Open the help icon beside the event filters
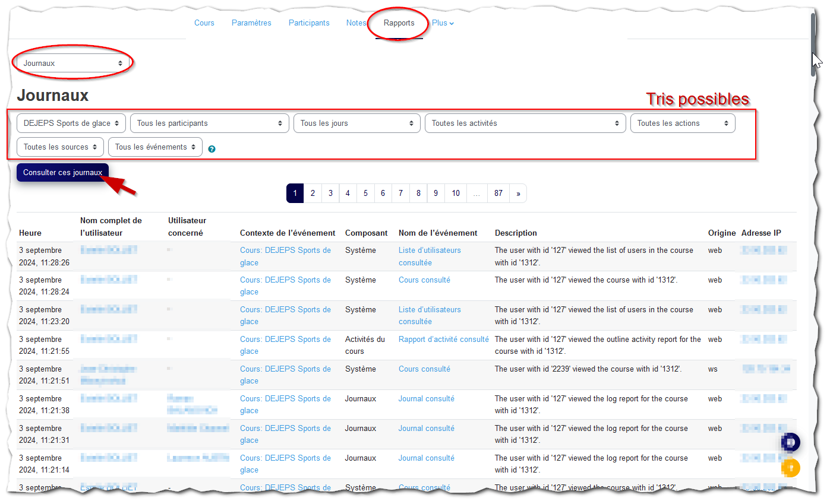Image resolution: width=830 pixels, height=504 pixels. (x=212, y=149)
